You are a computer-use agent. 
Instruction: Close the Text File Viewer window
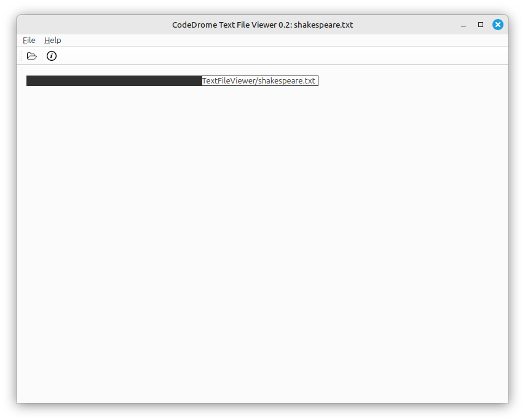[497, 25]
